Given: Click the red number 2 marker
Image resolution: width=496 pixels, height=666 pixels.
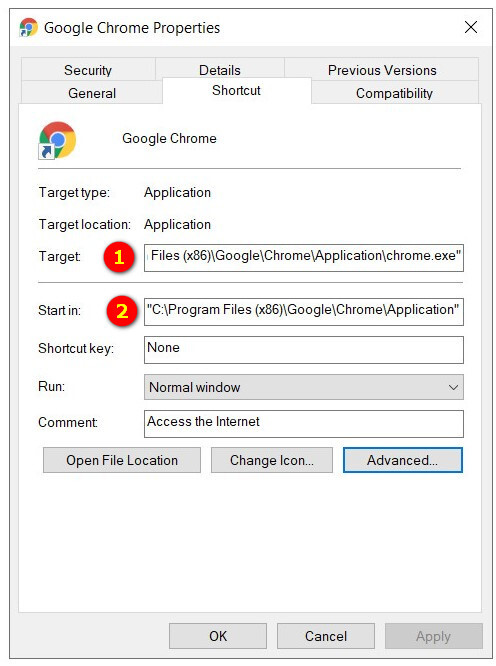Looking at the screenshot, I should point(122,311).
